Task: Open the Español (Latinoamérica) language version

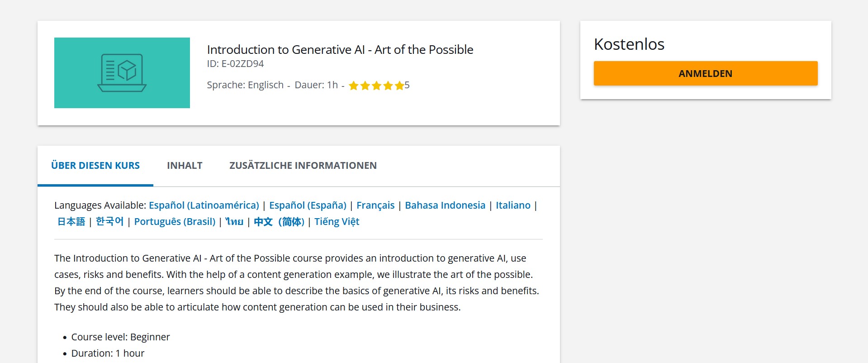Action: [204, 205]
